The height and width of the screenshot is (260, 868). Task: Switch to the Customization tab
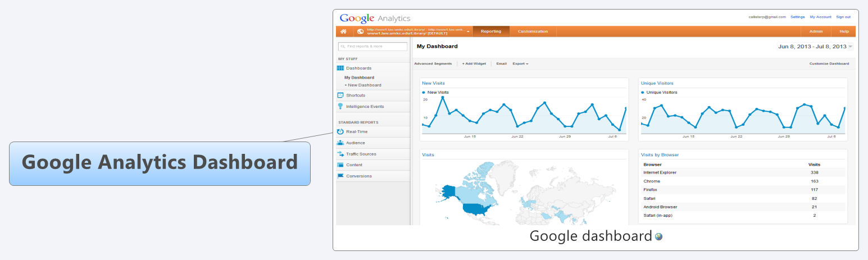533,31
